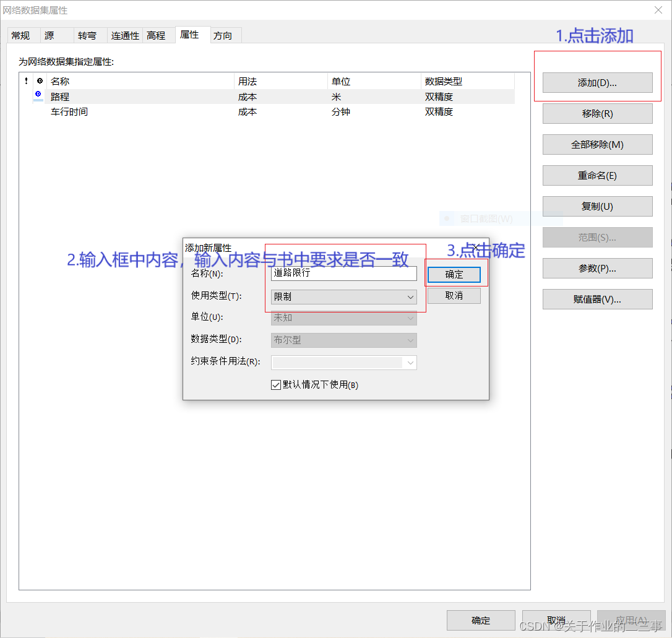Click 分钟 unit cell in 车行时间 row
Screen dimensions: 672x638
(341, 112)
